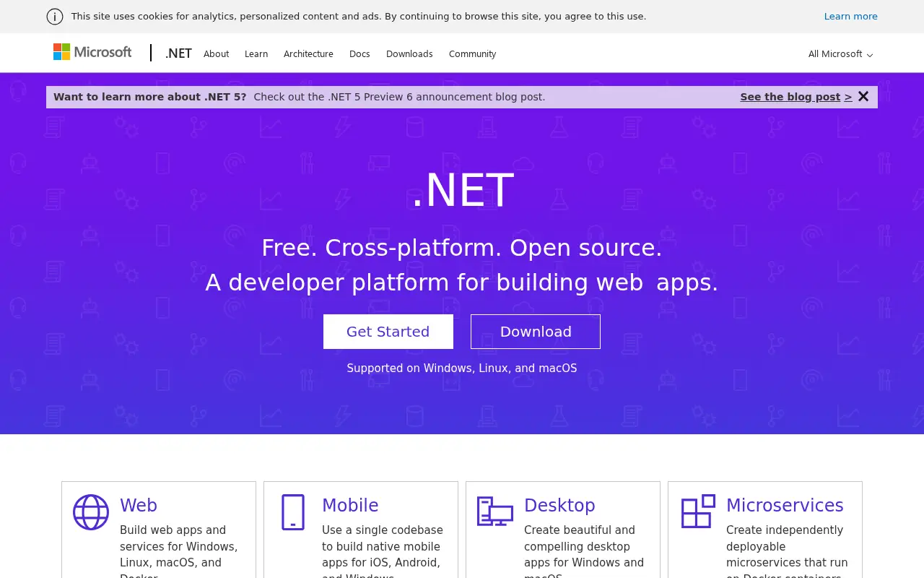Viewport: 924px width, 578px height.
Task: Open the Desktop card heading
Action: 559,506
